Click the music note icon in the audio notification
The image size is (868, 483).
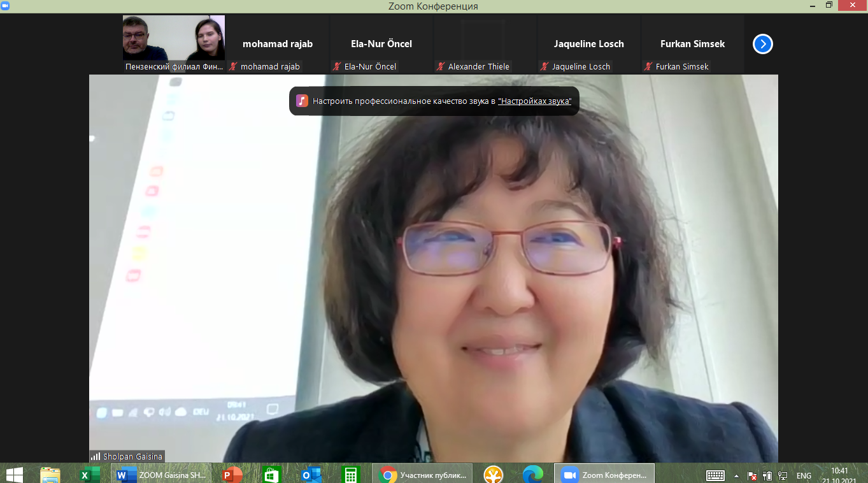pos(302,101)
